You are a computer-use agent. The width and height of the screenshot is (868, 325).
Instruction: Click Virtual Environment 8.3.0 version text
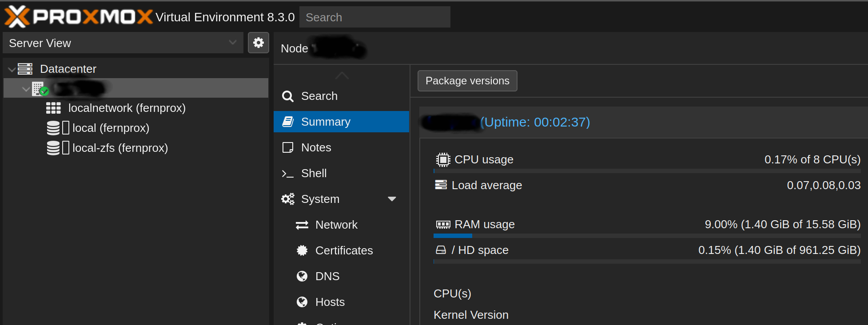tap(225, 17)
